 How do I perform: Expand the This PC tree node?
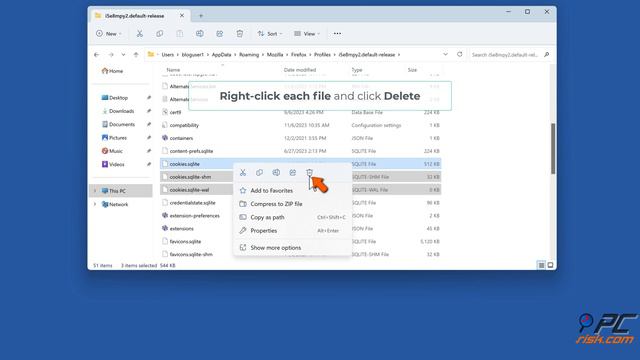(95, 191)
